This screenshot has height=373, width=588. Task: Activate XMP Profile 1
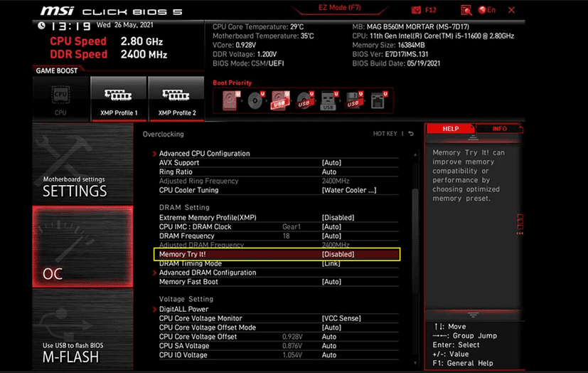(119, 99)
